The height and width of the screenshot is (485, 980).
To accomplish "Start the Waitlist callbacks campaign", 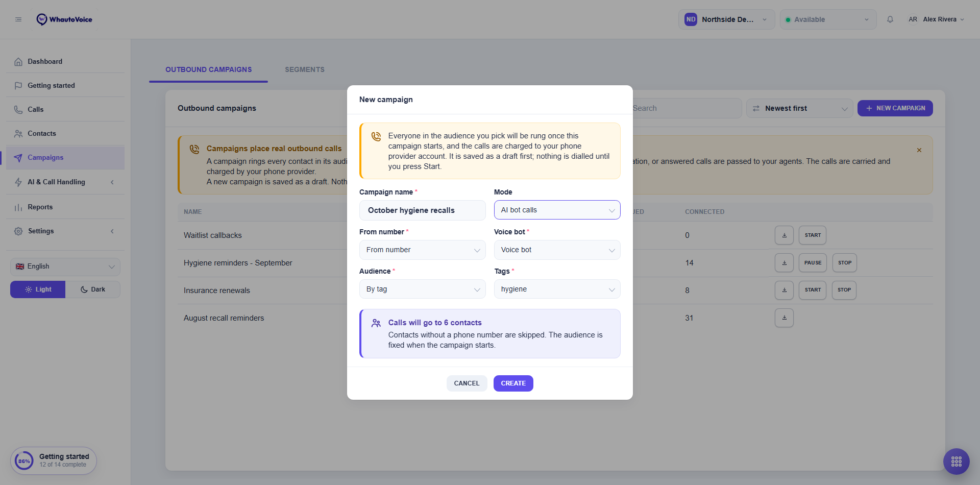I will (813, 235).
